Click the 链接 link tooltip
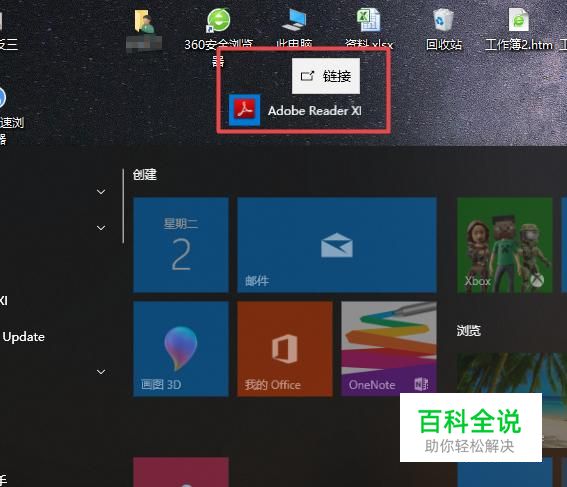Screen dimensions: 567x487 tap(326, 76)
